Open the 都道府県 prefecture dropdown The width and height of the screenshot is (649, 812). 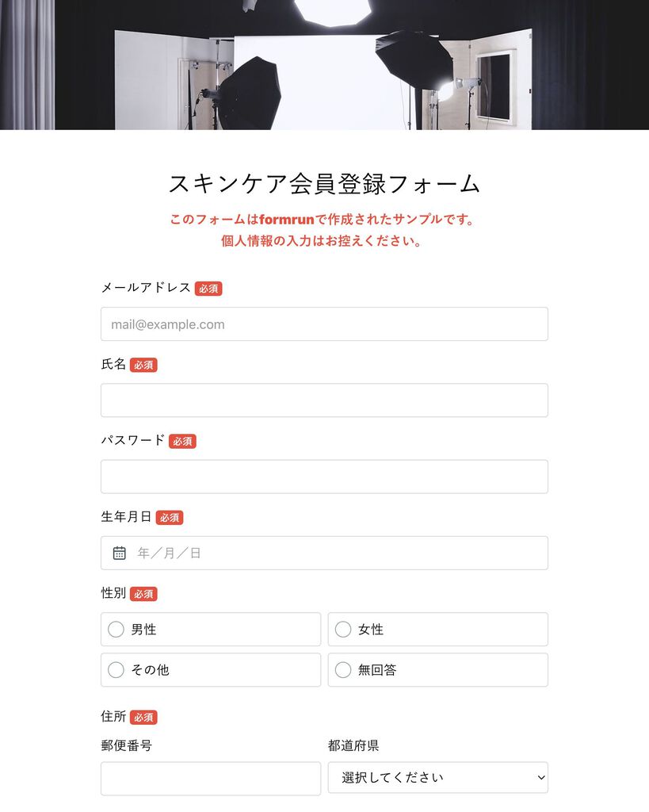coord(438,778)
